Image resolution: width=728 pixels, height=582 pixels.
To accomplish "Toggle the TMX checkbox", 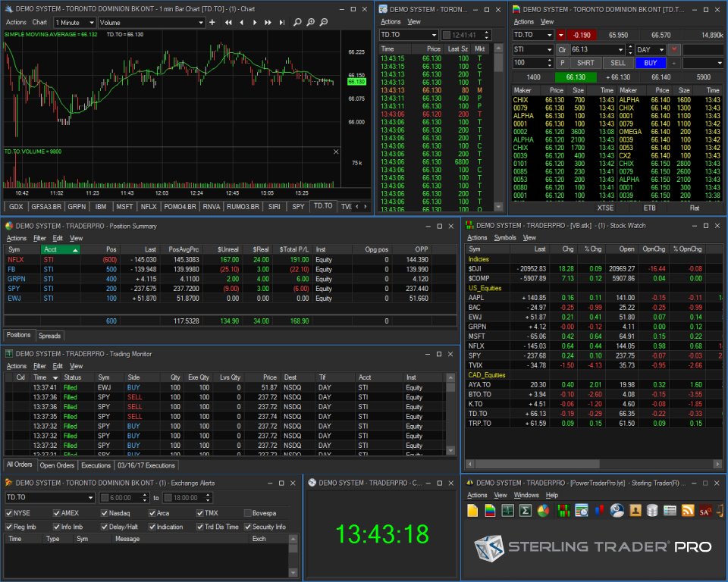I will 200,513.
